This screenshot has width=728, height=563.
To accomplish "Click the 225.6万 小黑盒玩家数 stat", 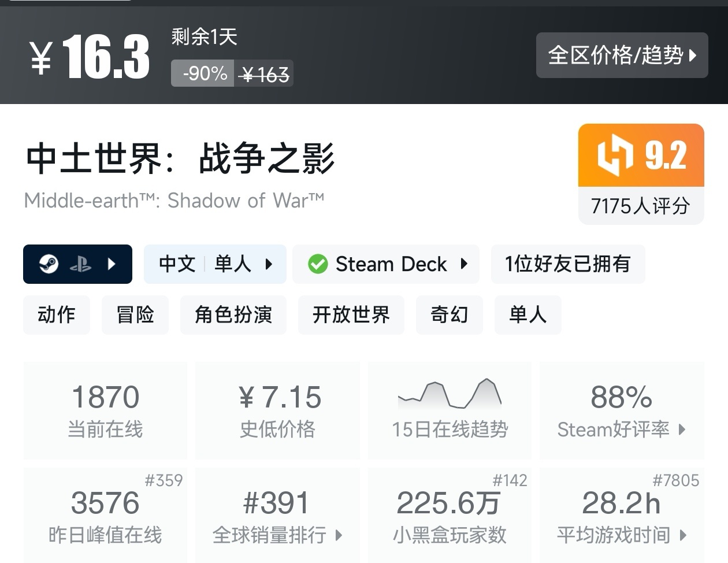I will 450,514.
